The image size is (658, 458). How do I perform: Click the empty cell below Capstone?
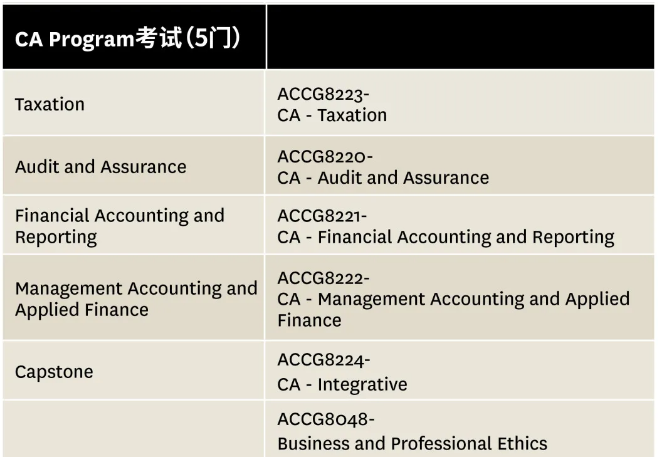coord(134,430)
